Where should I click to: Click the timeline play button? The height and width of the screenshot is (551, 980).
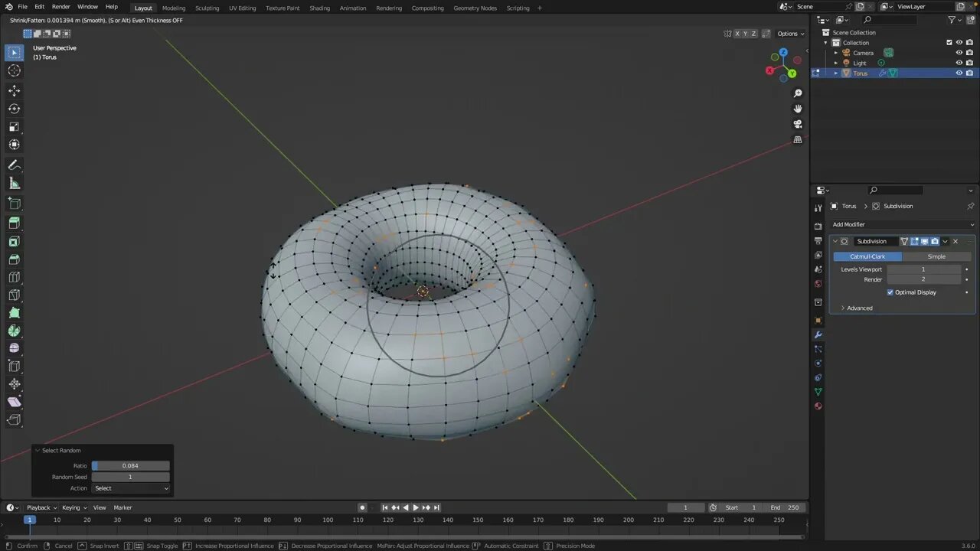coord(416,507)
